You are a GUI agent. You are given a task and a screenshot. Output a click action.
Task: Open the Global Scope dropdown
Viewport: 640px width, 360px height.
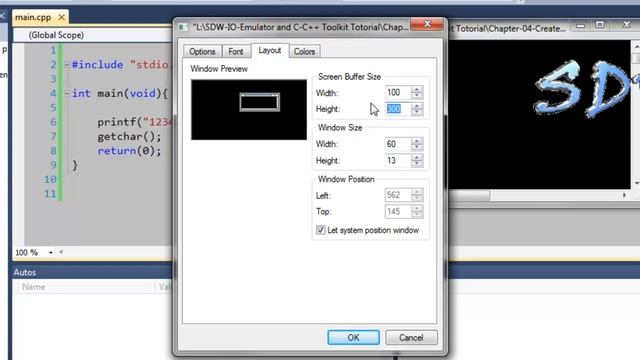[94, 35]
